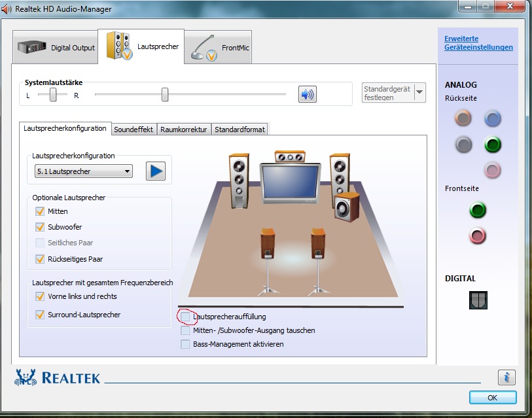Viewport: 532px width, 418px height.
Task: Click the center speaker above the TV
Action: click(290, 157)
